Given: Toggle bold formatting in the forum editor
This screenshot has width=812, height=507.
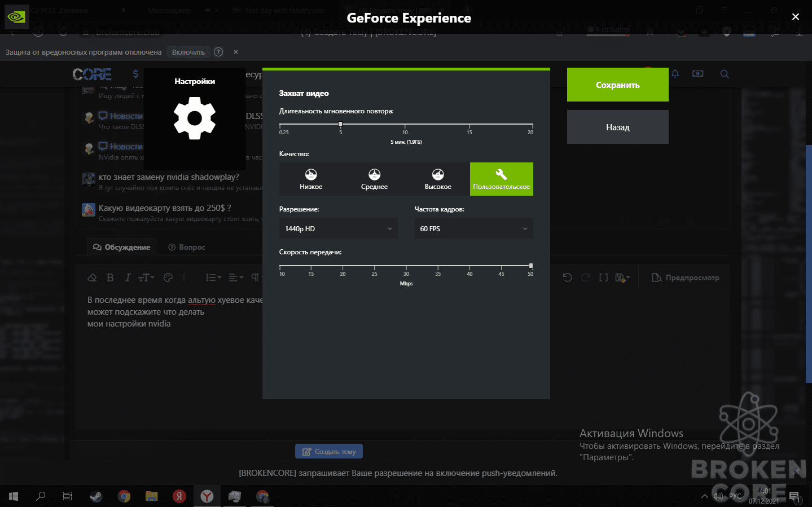Looking at the screenshot, I should tap(110, 277).
